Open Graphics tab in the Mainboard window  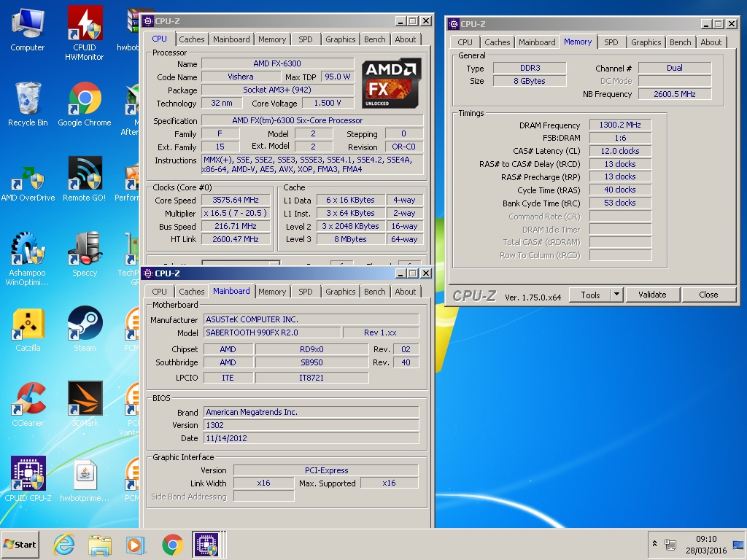coord(340,292)
